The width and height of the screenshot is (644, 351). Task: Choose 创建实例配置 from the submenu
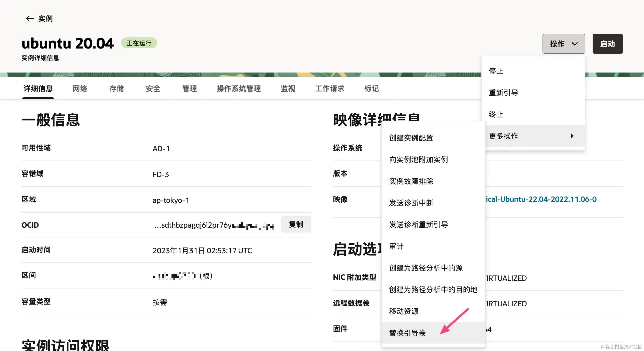(x=411, y=138)
